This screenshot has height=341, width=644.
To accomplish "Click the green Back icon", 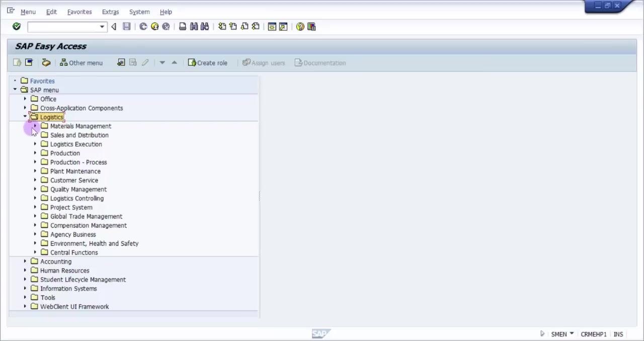I will [x=143, y=27].
